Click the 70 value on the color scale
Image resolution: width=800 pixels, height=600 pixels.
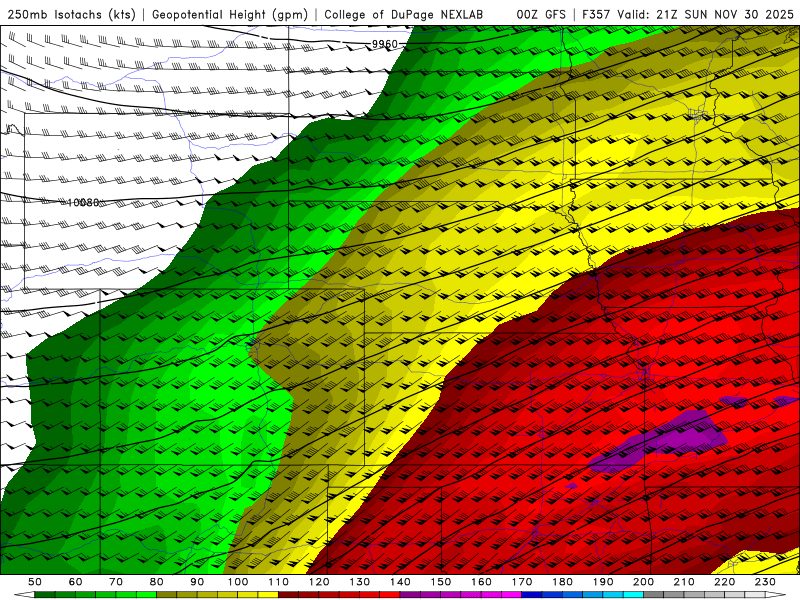click(116, 582)
